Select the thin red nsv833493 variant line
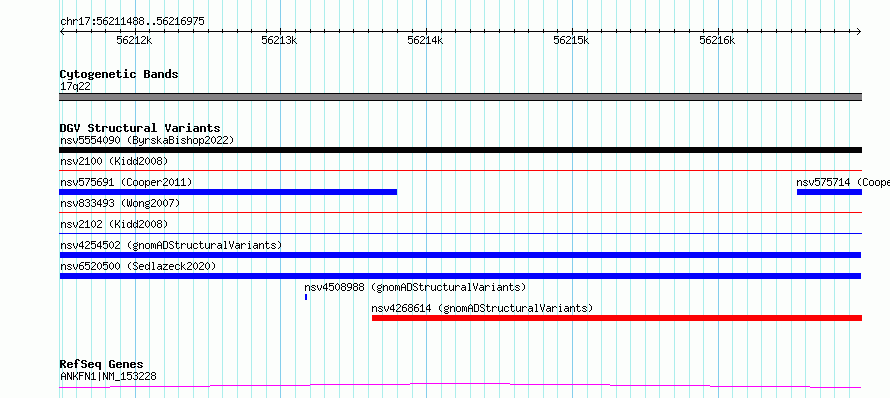This screenshot has width=890, height=398. pos(460,212)
